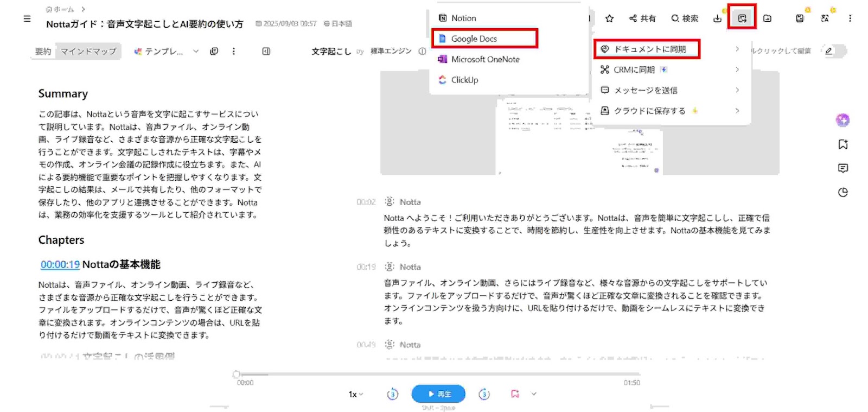The width and height of the screenshot is (868, 412).
Task: Switch to the マインドマップ tab
Action: point(88,51)
